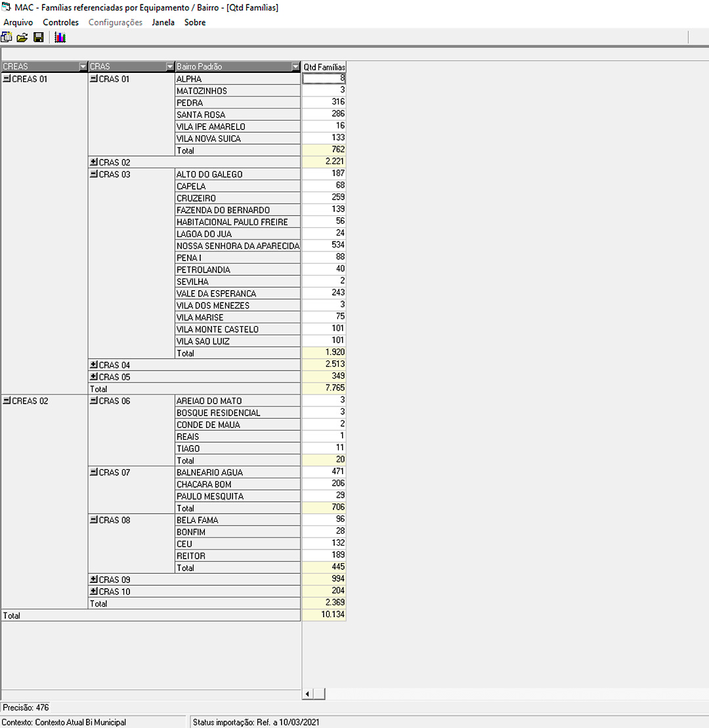Image resolution: width=709 pixels, height=728 pixels.
Task: Click the new report toolbar icon
Action: tap(7, 37)
